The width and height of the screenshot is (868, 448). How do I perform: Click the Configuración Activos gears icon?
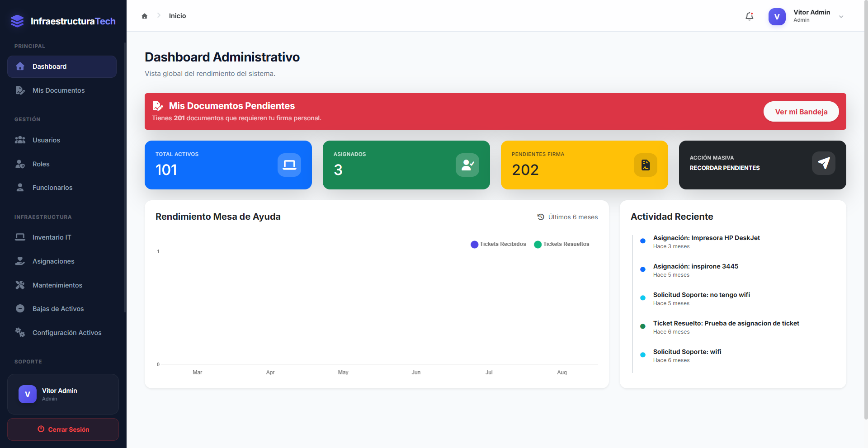tap(20, 333)
